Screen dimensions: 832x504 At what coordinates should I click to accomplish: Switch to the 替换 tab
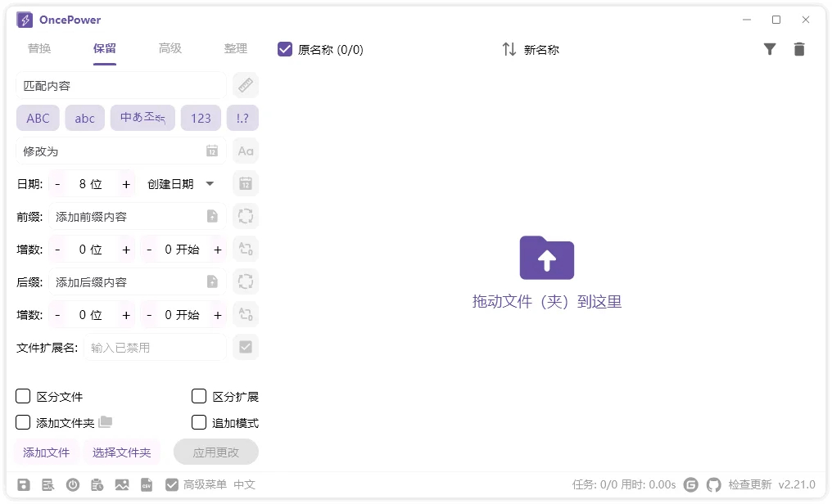[x=39, y=49]
